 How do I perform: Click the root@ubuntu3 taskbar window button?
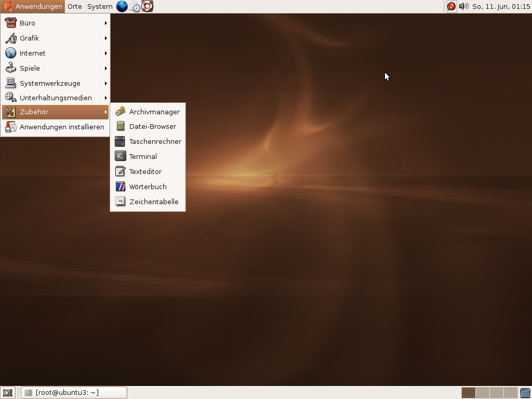pyautogui.click(x=74, y=393)
